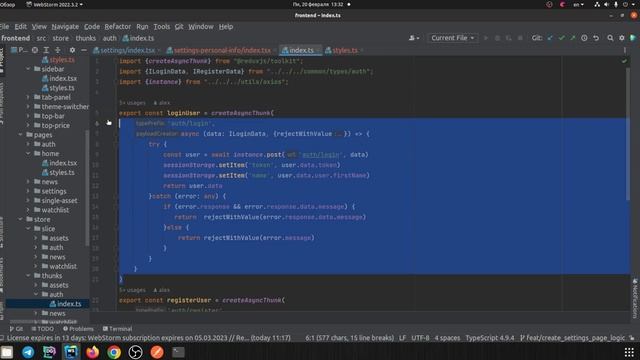Open the Current File run configuration dropdown
Image resolution: width=640 pixels, height=360 pixels.
coord(452,38)
